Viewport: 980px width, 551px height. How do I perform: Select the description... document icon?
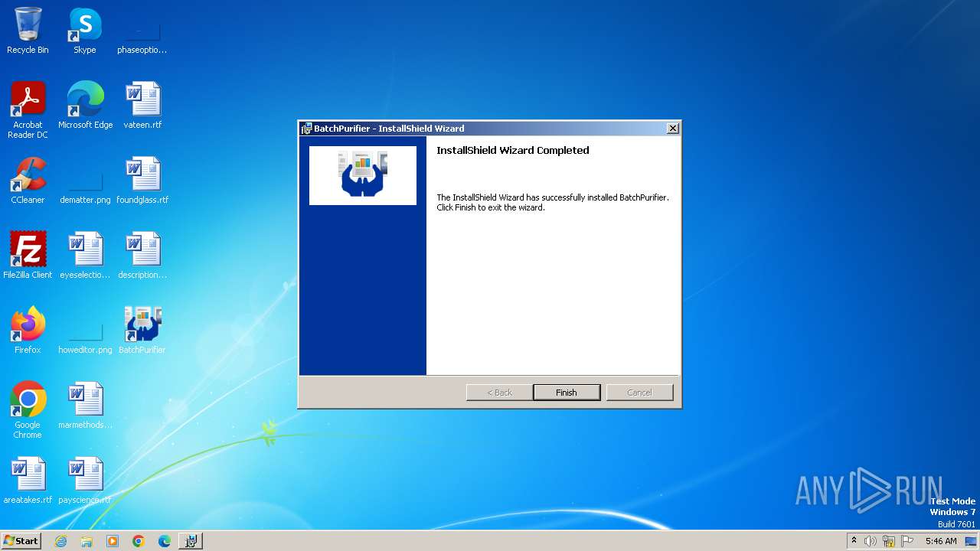pos(142,256)
